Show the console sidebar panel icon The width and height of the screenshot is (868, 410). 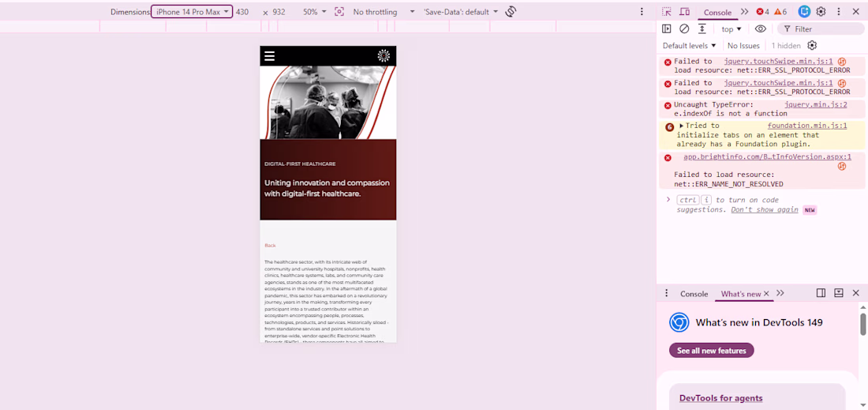tap(667, 28)
